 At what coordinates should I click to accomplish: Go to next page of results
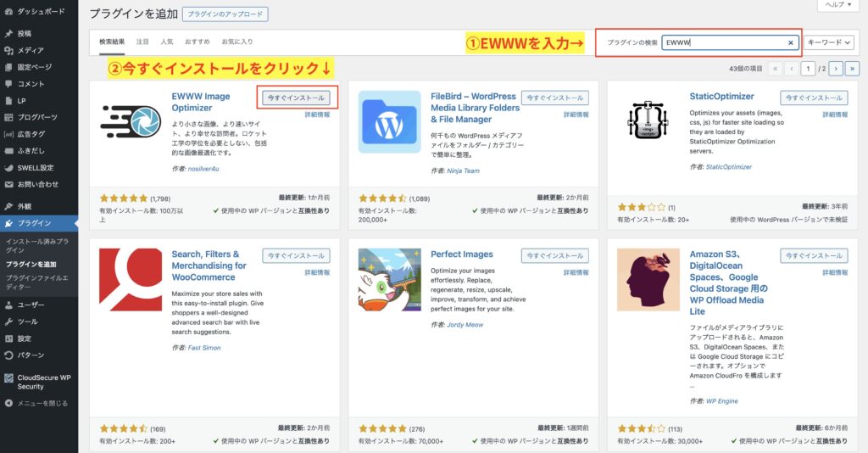tap(836, 68)
